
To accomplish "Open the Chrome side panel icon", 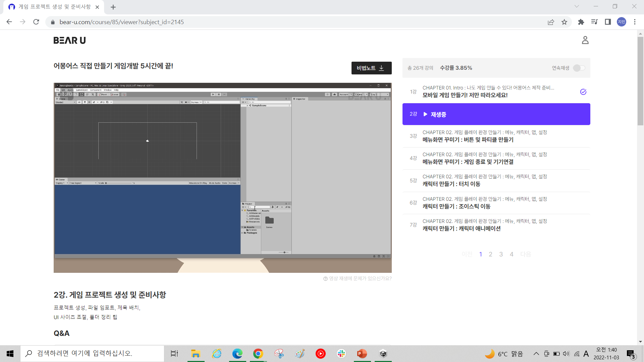I will pyautogui.click(x=608, y=22).
